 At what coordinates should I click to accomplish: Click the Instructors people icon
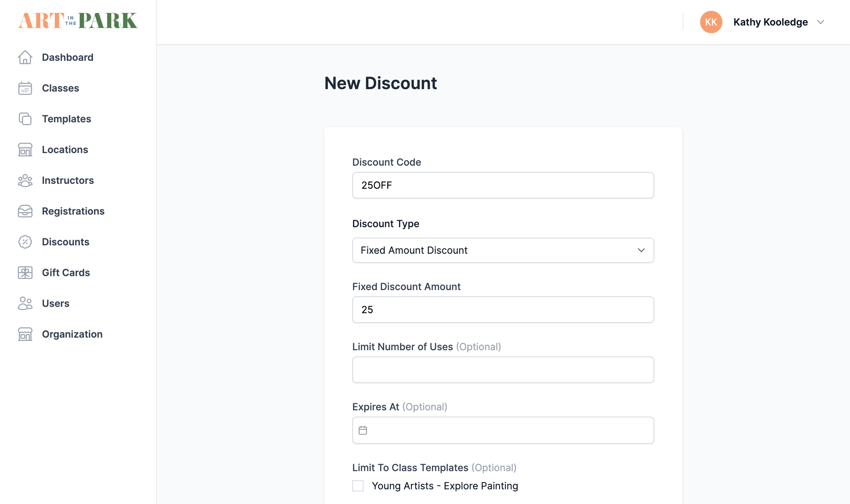[25, 180]
